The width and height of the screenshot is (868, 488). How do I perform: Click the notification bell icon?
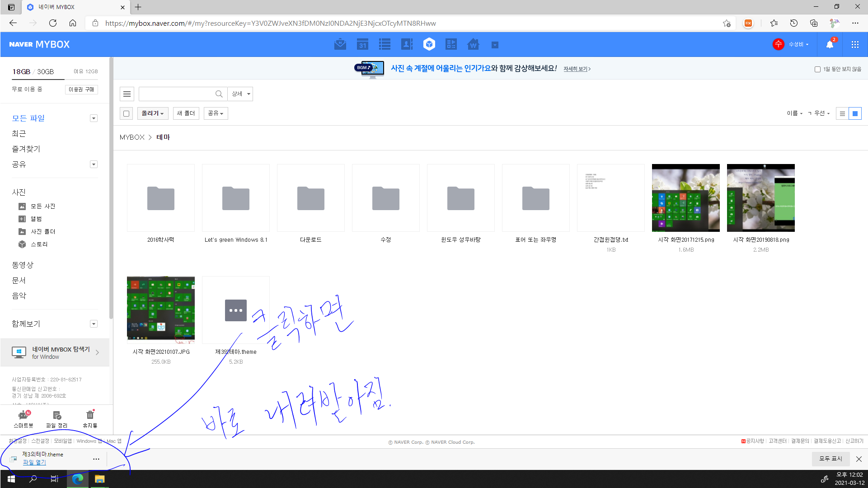[x=830, y=44]
